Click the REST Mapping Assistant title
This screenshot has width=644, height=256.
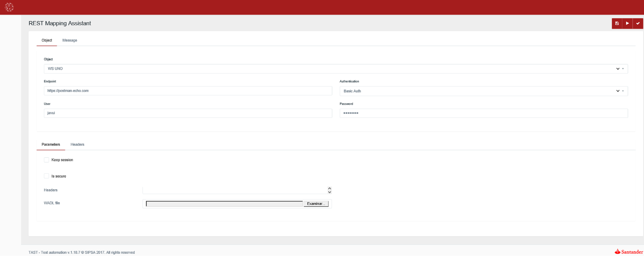point(60,23)
